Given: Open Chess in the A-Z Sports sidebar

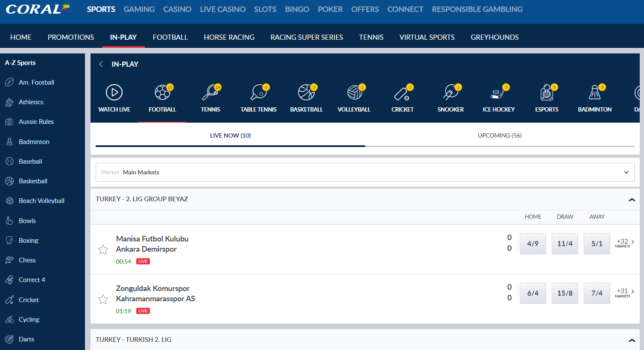Looking at the screenshot, I should coord(27,260).
